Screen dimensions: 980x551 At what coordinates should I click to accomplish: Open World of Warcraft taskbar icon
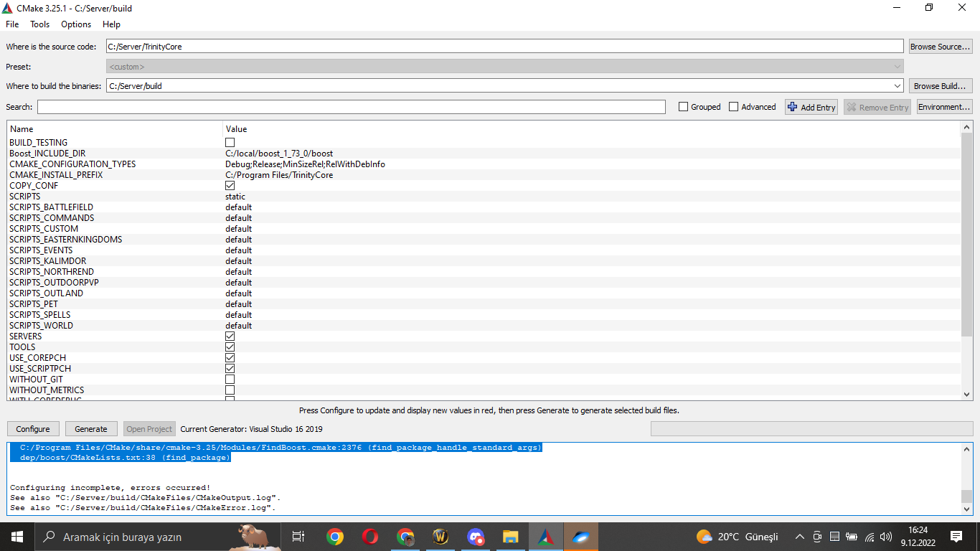[x=440, y=537]
